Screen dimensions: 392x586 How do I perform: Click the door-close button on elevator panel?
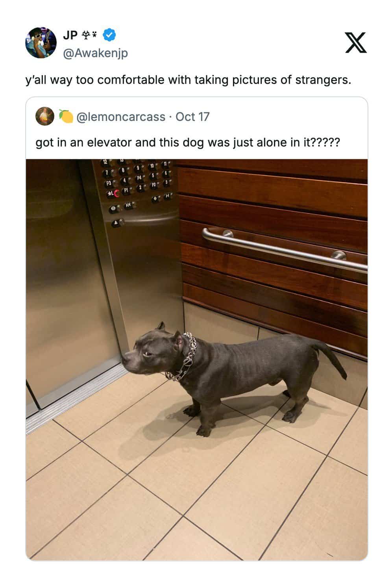tap(129, 205)
